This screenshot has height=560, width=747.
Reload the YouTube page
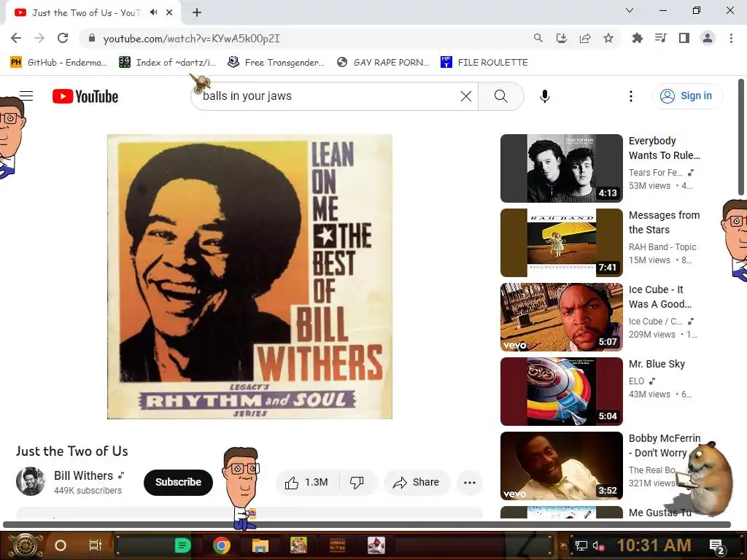[x=63, y=38]
